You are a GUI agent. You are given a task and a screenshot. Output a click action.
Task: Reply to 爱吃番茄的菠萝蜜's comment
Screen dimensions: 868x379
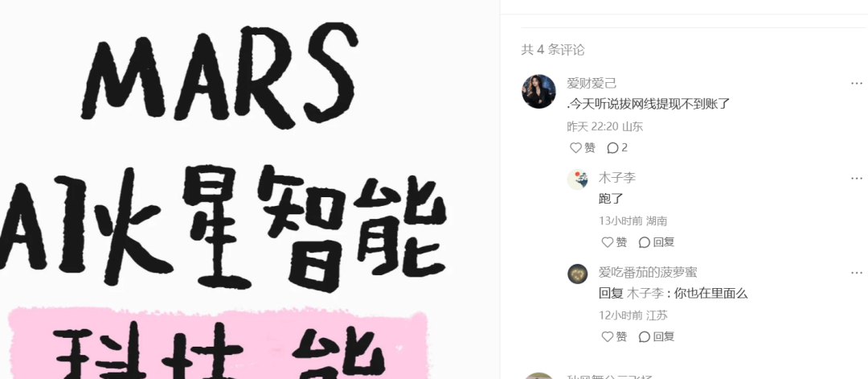[657, 336]
